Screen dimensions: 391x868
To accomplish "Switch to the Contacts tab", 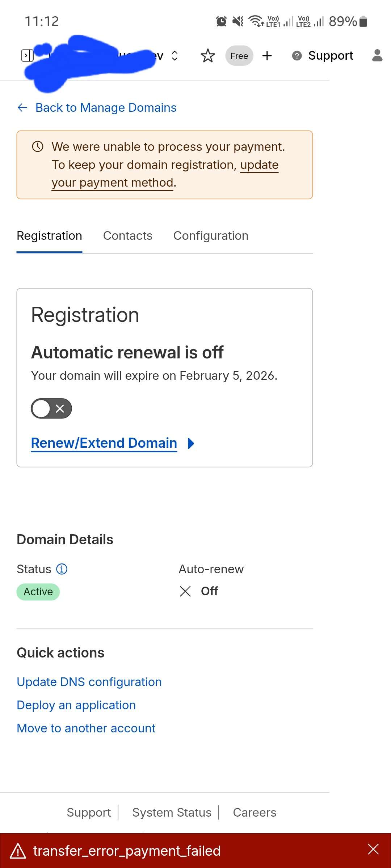I will 128,236.
